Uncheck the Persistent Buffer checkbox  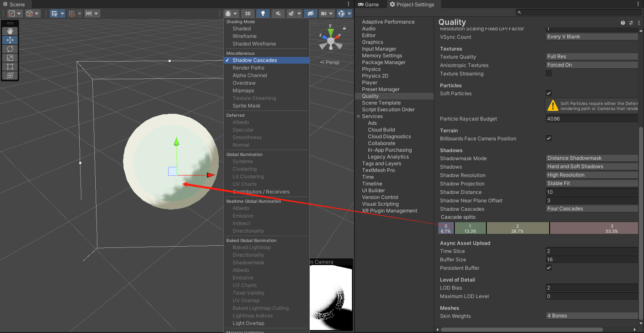(x=549, y=268)
